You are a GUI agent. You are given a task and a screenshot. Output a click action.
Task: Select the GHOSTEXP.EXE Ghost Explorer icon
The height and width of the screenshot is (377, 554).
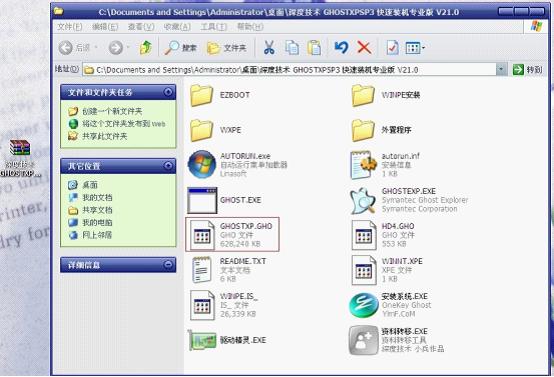363,200
